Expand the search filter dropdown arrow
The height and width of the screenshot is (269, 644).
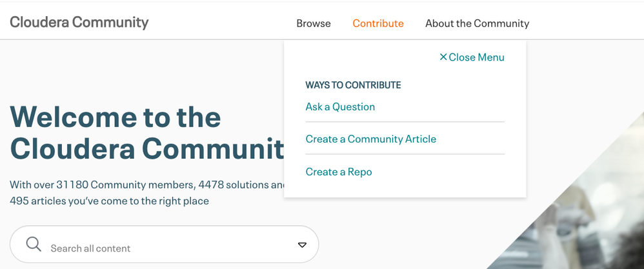pos(302,245)
